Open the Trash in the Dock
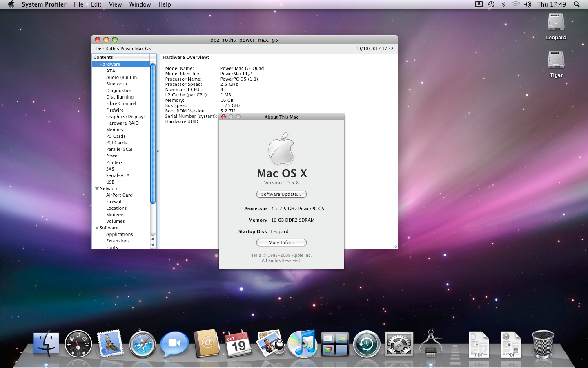Screen dimensions: 588x368 click(543, 344)
